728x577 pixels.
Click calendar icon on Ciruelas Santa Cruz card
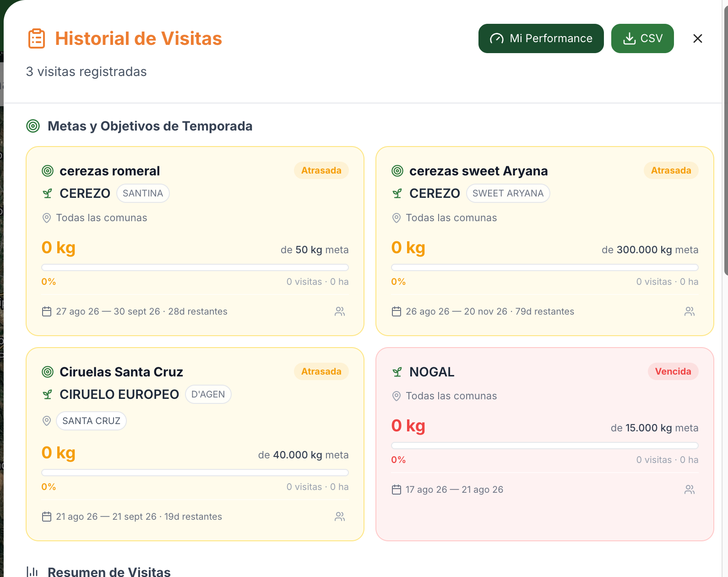tap(47, 517)
